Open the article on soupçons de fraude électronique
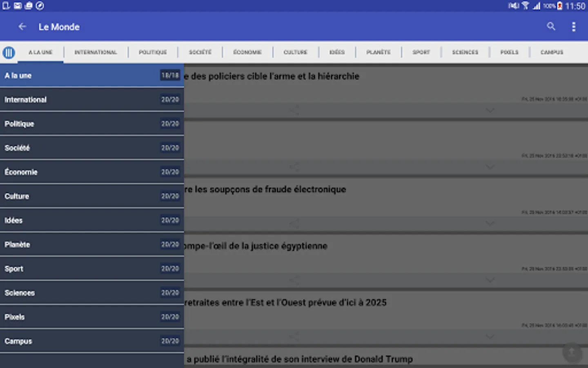 [x=265, y=189]
